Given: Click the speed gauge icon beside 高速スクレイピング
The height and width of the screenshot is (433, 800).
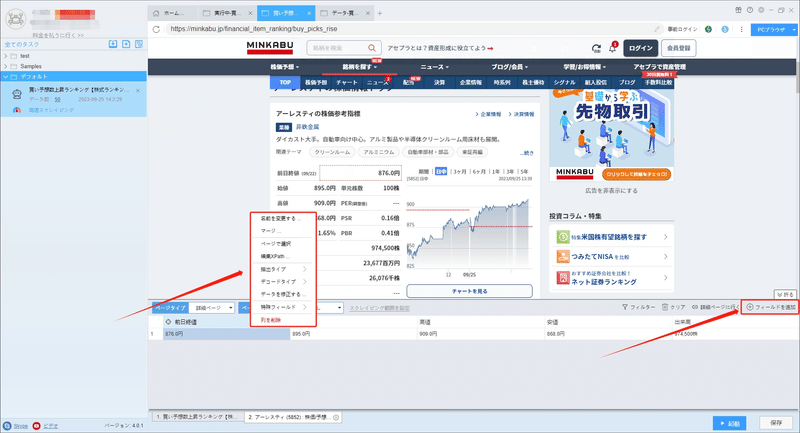Looking at the screenshot, I should (17, 110).
